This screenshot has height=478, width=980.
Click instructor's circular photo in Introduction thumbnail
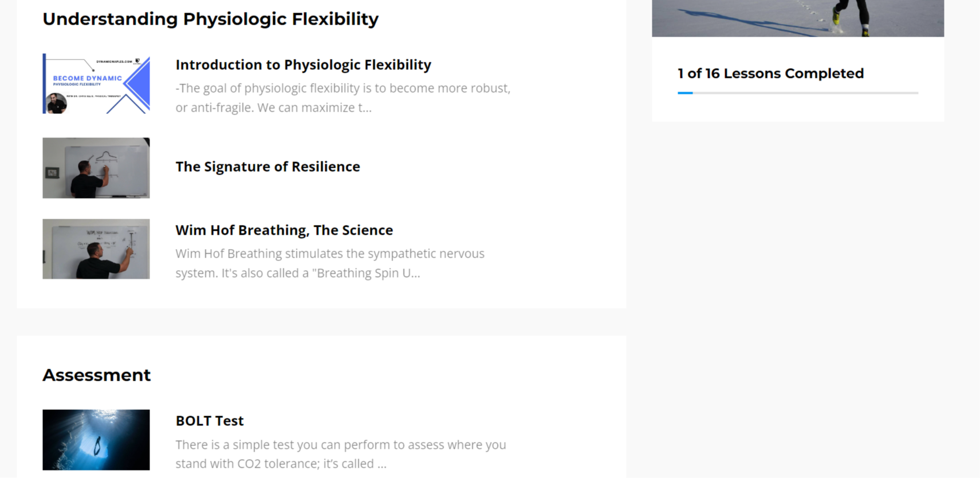tap(56, 104)
